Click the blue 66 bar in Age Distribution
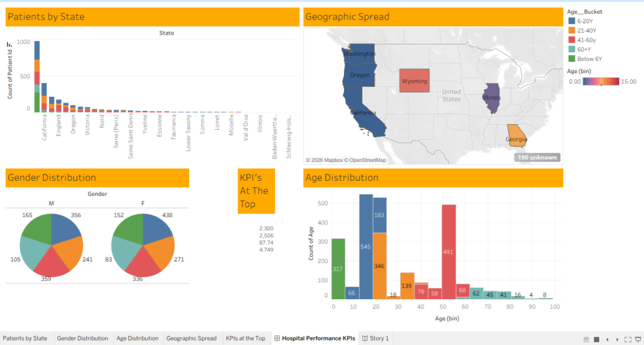 352,293
